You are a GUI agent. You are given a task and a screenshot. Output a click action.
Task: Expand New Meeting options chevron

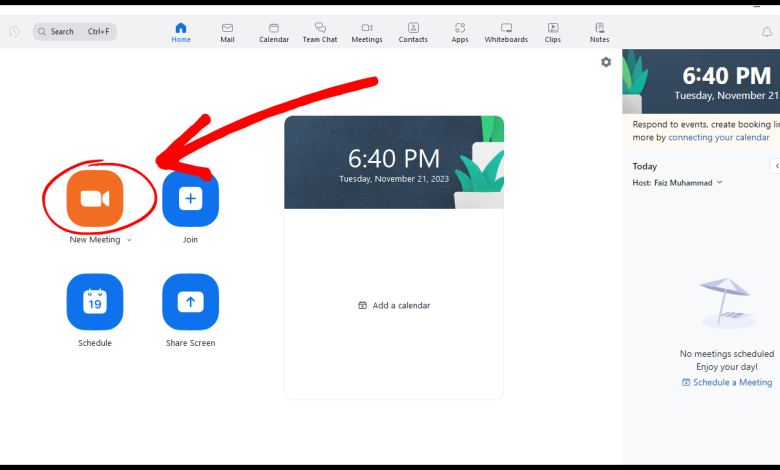[129, 240]
